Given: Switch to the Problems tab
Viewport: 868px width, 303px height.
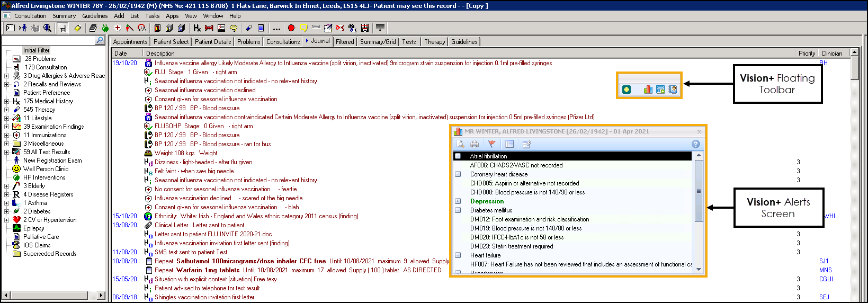Looking at the screenshot, I should (x=248, y=42).
